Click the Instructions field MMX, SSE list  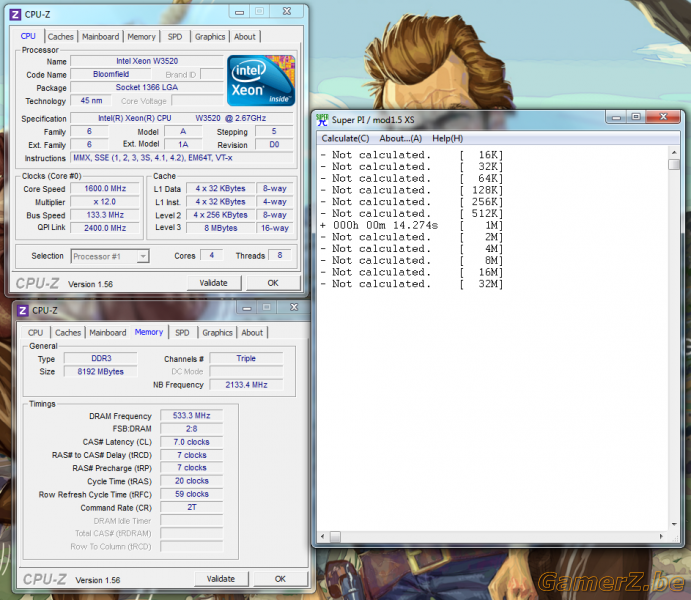click(x=182, y=158)
